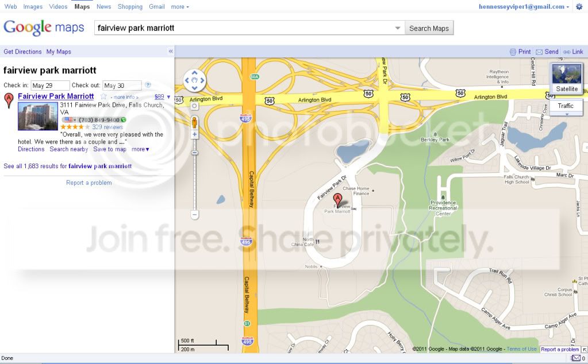Click the Link option at top right
The height and width of the screenshot is (364, 588).
(x=574, y=52)
